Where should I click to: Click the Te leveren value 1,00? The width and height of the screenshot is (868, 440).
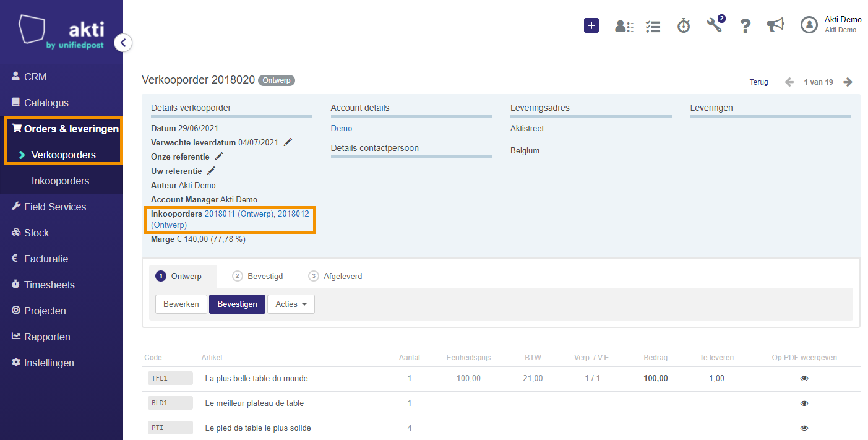[x=716, y=379]
